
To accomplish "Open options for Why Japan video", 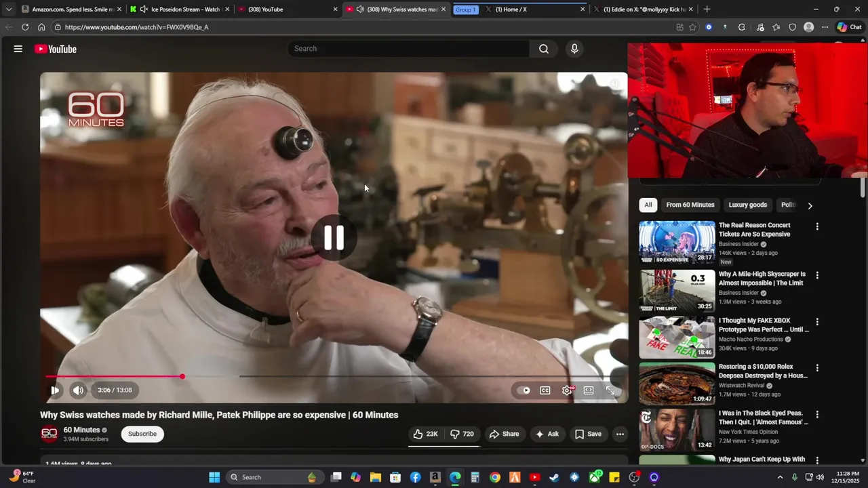I will pyautogui.click(x=817, y=460).
